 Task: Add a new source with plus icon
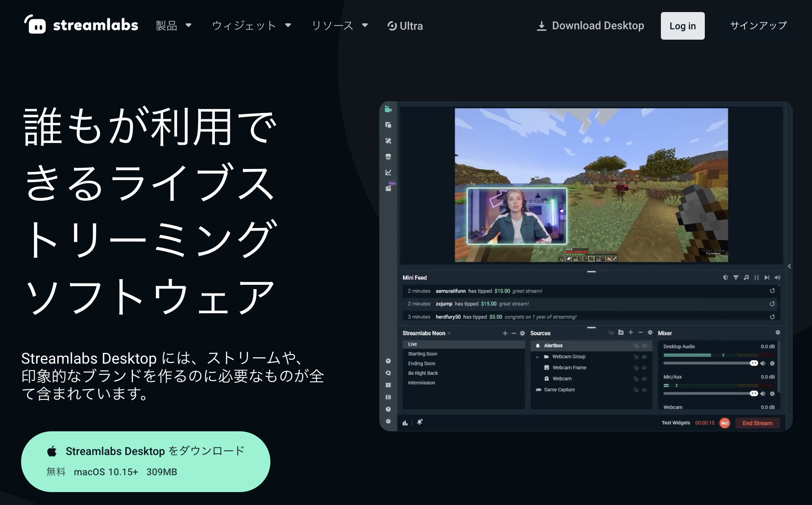[x=631, y=333]
